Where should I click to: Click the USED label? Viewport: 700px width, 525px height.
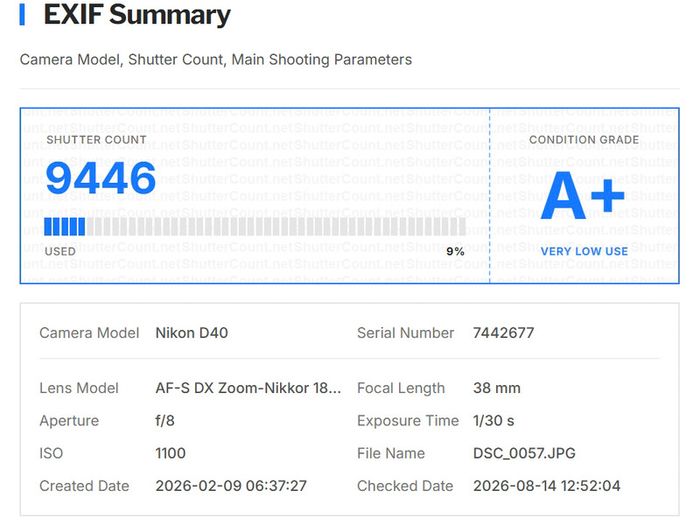(x=60, y=251)
